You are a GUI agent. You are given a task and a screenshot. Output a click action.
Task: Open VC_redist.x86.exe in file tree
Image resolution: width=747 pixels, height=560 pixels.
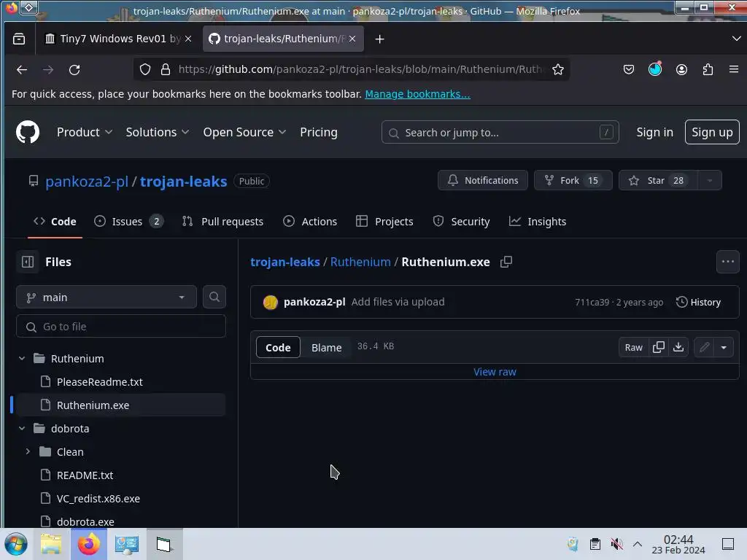98,499
